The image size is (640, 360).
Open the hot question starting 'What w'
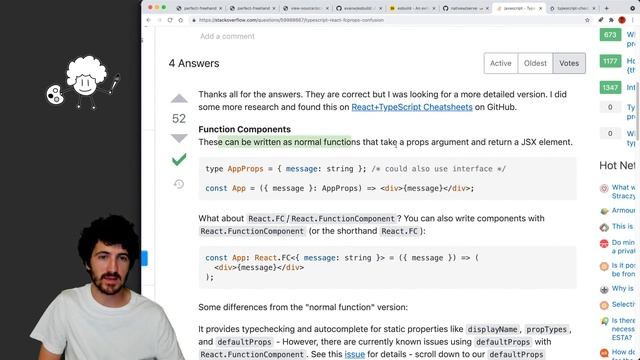coord(623,191)
